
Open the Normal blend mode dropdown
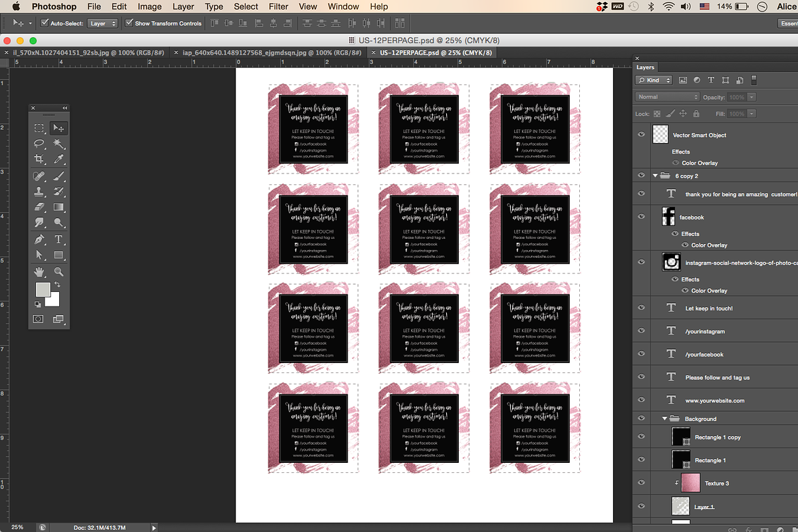click(x=667, y=97)
